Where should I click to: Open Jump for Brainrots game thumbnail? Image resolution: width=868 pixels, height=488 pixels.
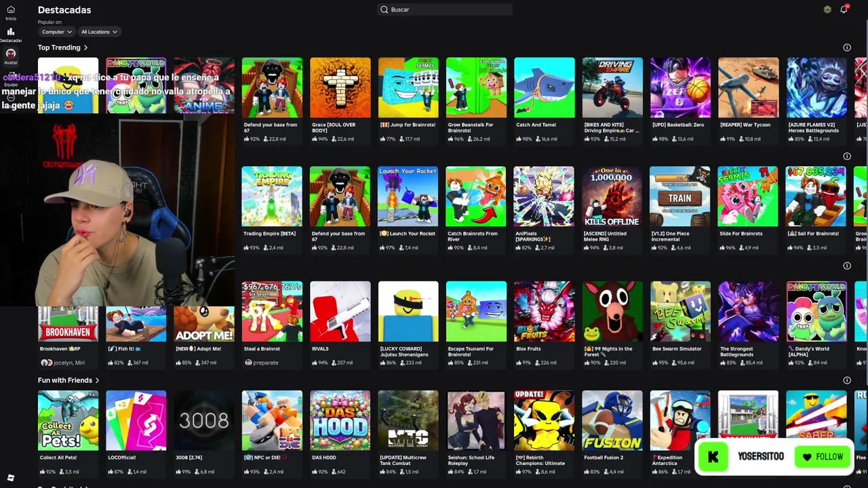click(x=408, y=87)
